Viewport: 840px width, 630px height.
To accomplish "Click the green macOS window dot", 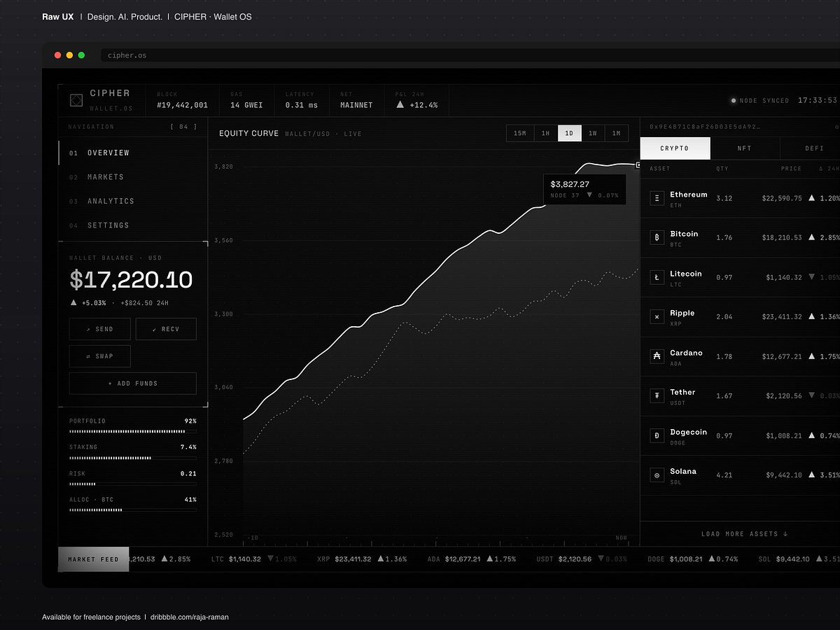I will coord(81,55).
